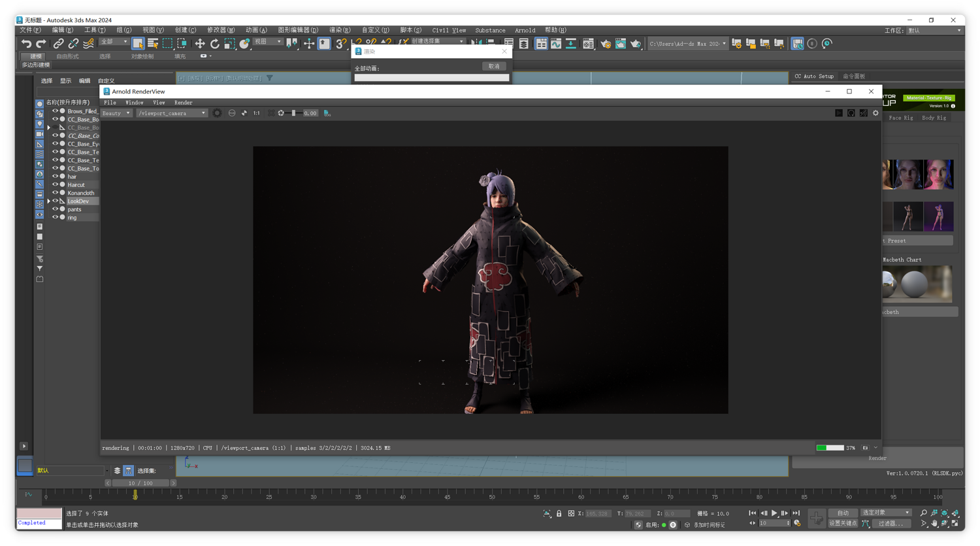Select the Rotate transform tool
The width and height of the screenshot is (980, 546).
(214, 44)
